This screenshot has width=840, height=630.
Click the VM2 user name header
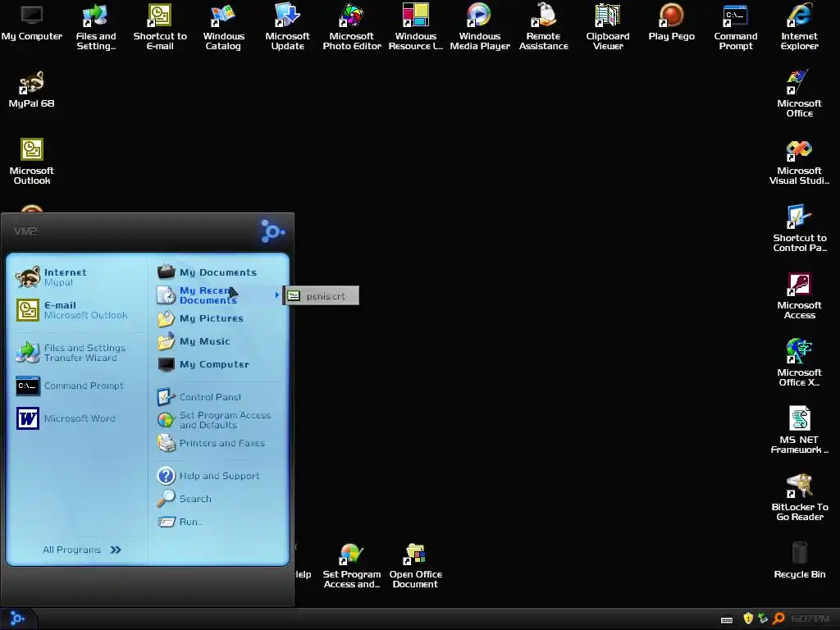[x=25, y=231]
